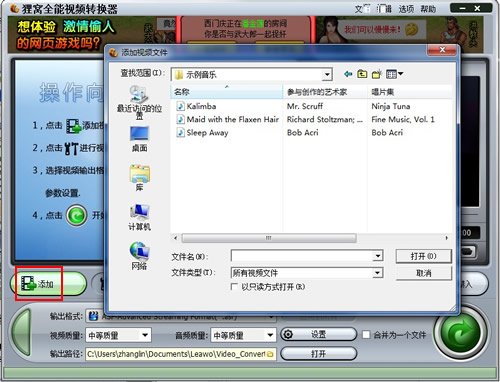Screen dimensions: 500x382
Task: Click the Cancel (取消) button
Action: click(423, 273)
